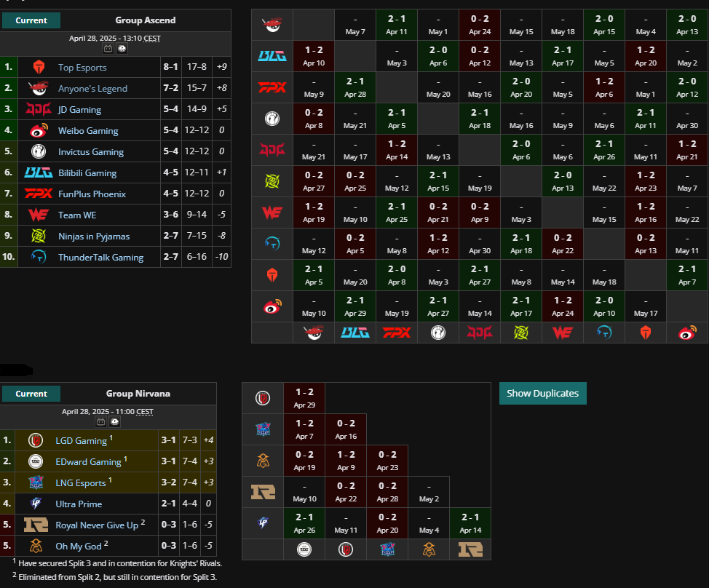Image resolution: width=709 pixels, height=588 pixels.
Task: Click Top Esports row cell 2 - 1 Apr 7
Action: pos(687,275)
